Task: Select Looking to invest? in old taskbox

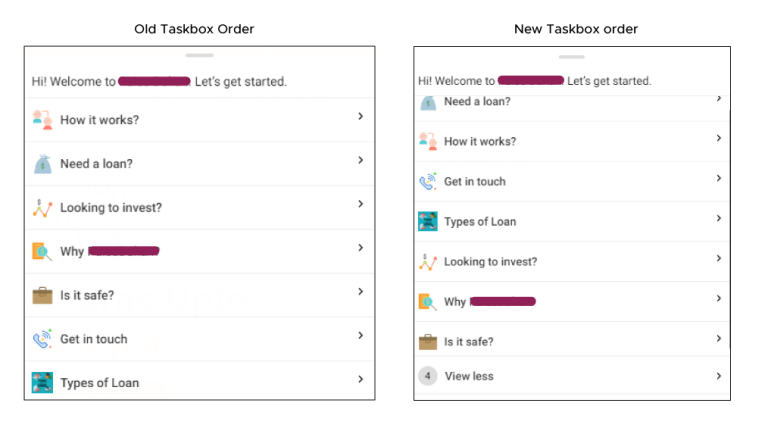Action: (111, 208)
